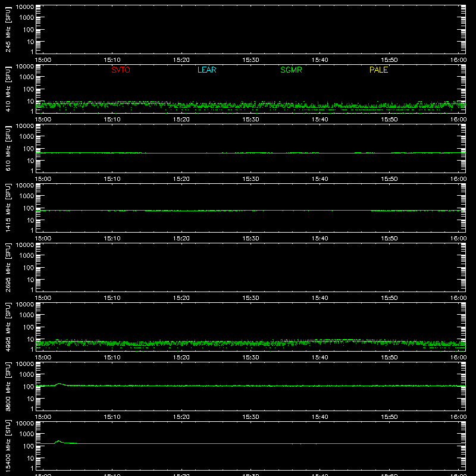This screenshot has width=476, height=476.
Task: Click the flat green trace in the 610 MHz panel
Action: click(x=250, y=153)
